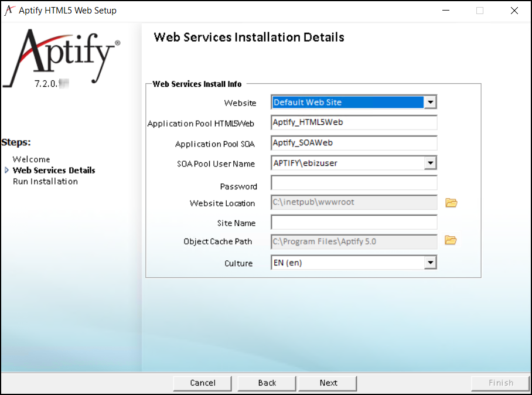532x395 pixels.
Task: Click the Application Pool HTML5Web label
Action: pos(200,124)
